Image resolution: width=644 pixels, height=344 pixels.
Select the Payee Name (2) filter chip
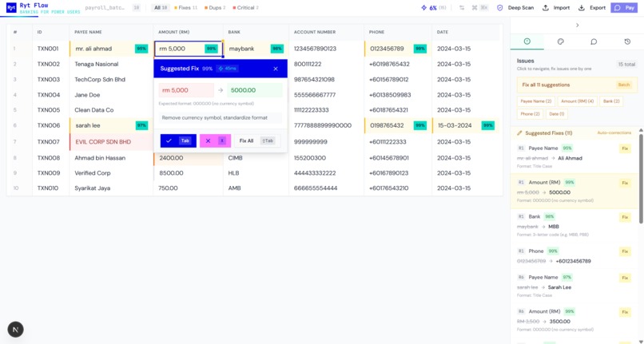pos(536,101)
